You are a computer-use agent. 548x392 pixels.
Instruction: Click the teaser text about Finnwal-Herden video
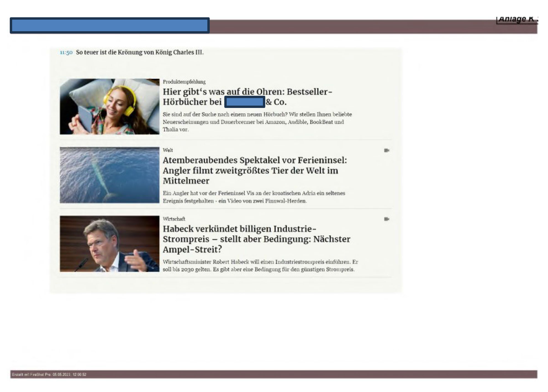(x=254, y=197)
